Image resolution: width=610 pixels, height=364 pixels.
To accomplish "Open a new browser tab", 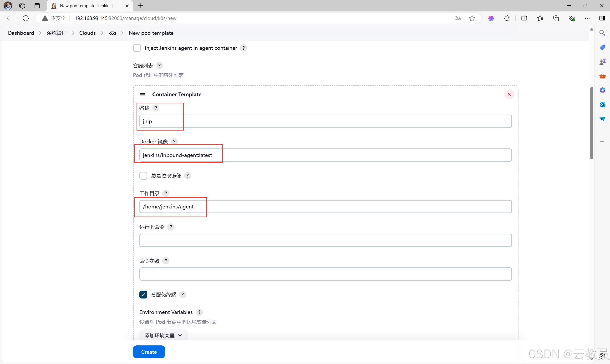I will pos(140,6).
